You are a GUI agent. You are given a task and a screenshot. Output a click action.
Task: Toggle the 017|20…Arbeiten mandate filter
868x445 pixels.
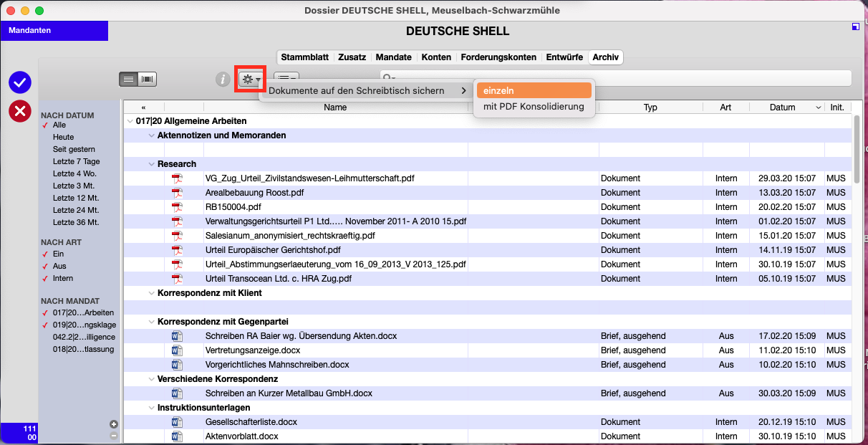(83, 312)
